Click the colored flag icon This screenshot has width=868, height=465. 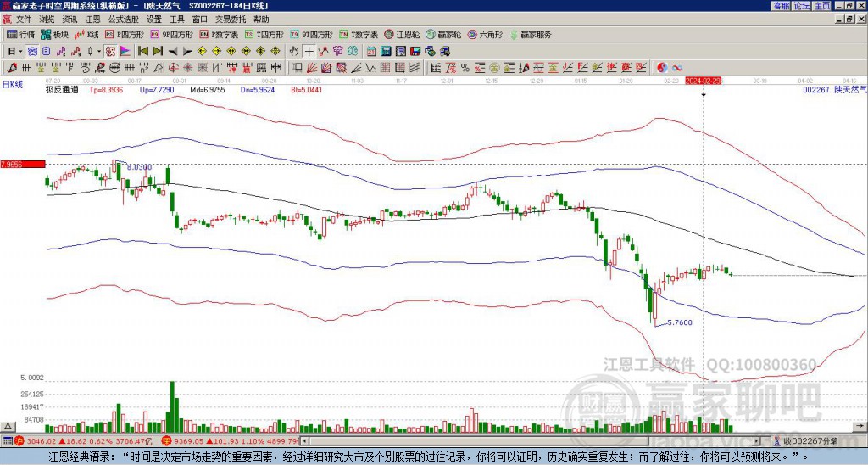click(x=125, y=52)
